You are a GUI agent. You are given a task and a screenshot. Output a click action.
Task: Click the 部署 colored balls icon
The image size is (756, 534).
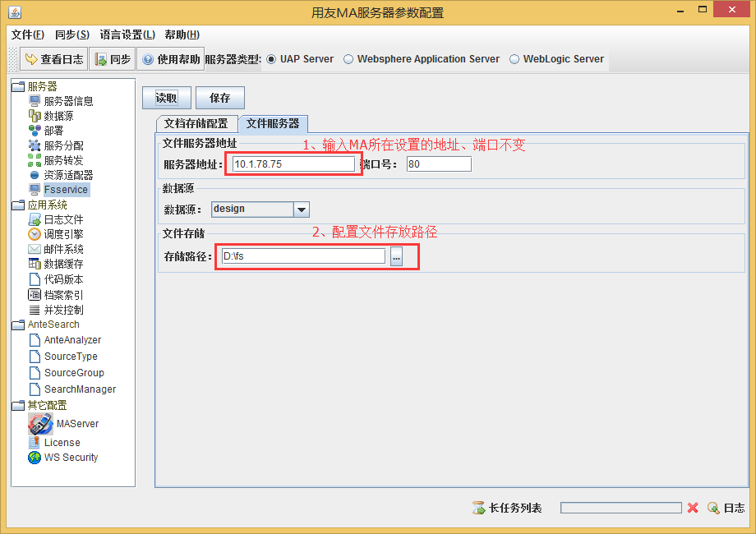(x=35, y=131)
